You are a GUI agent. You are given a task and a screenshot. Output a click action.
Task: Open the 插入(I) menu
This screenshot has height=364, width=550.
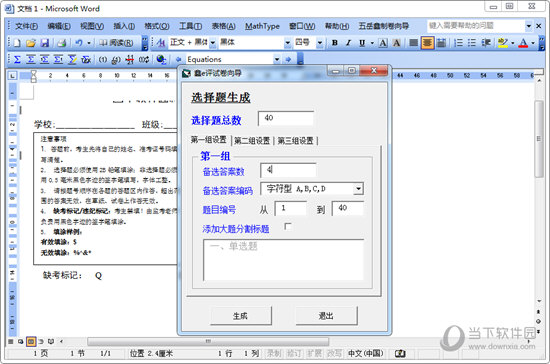point(124,26)
